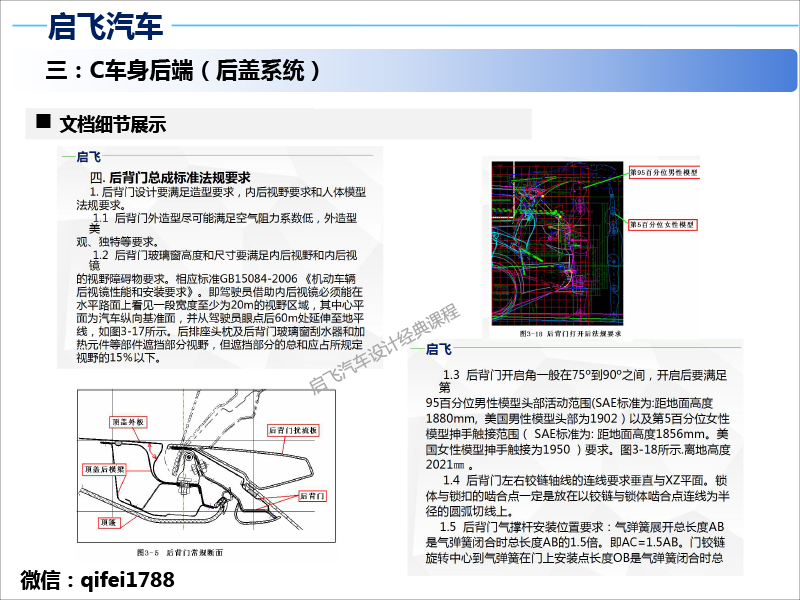
Task: Open the black CAD drawing of the opened tailgate
Action: 557,243
